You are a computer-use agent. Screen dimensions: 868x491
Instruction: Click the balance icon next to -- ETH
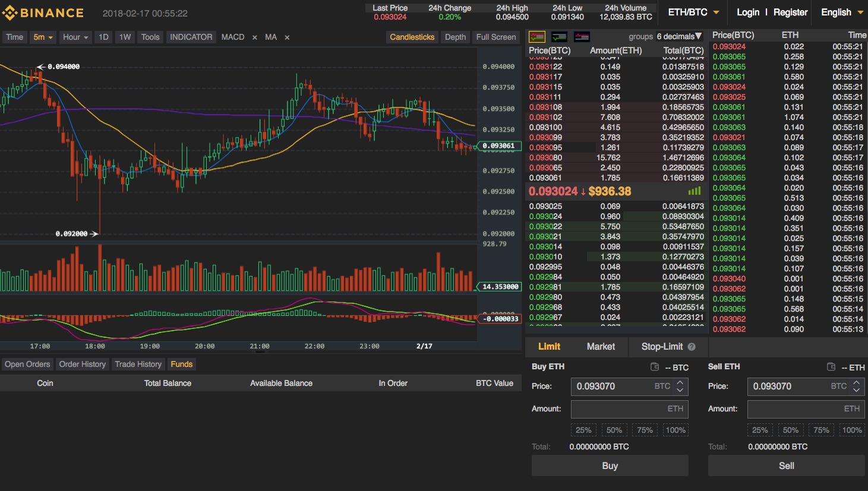click(831, 367)
